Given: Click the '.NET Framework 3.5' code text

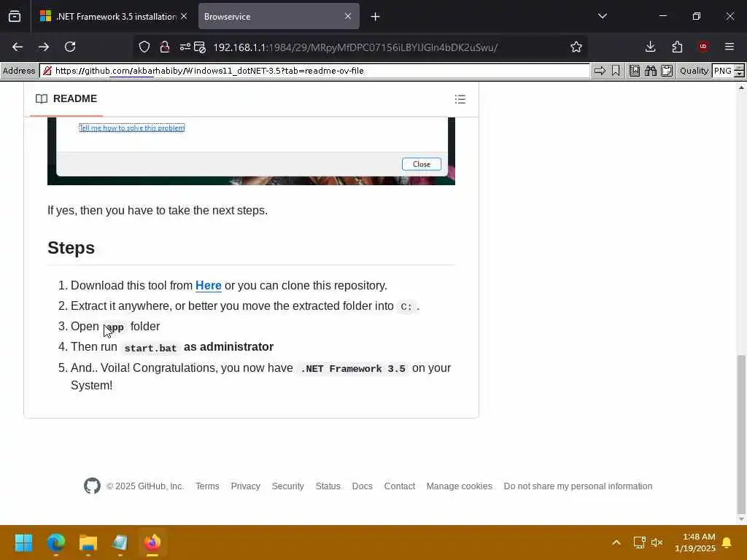Looking at the screenshot, I should coord(352,368).
